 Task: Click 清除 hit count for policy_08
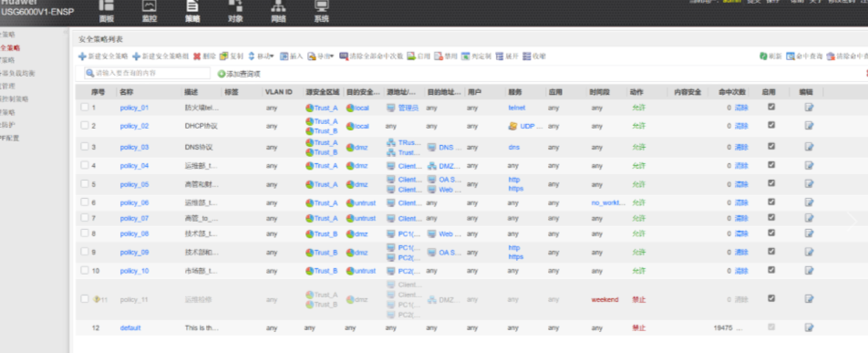pos(741,234)
